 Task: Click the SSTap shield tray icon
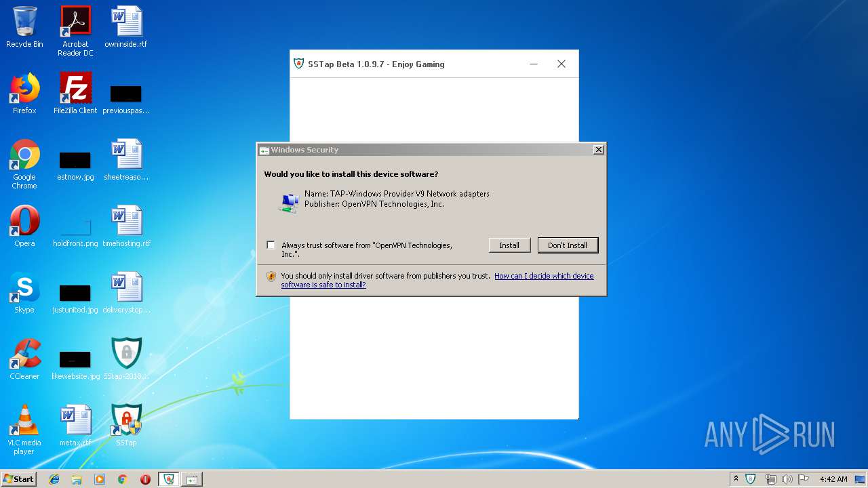[x=751, y=479]
